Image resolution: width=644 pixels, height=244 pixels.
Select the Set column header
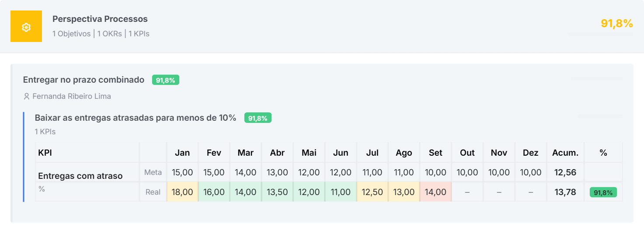[435, 153]
